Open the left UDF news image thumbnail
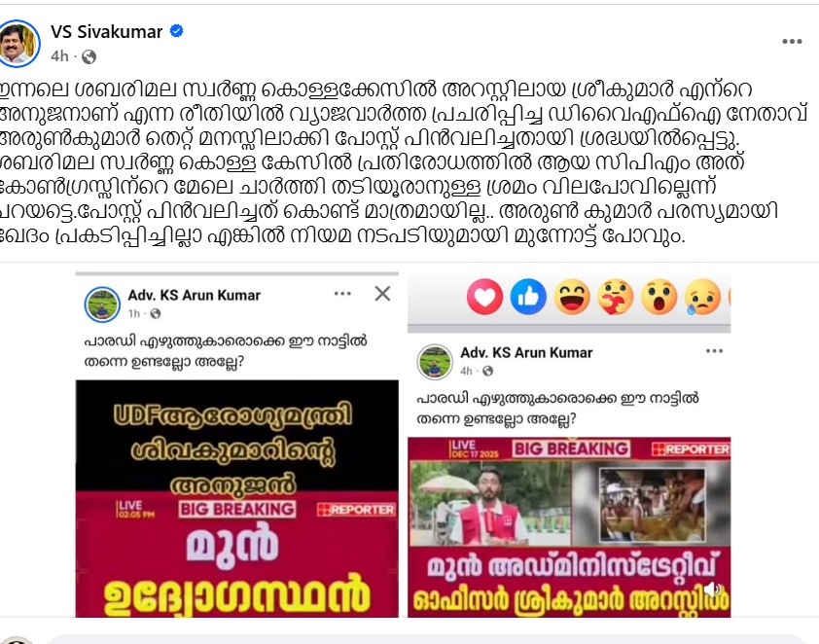 point(237,499)
